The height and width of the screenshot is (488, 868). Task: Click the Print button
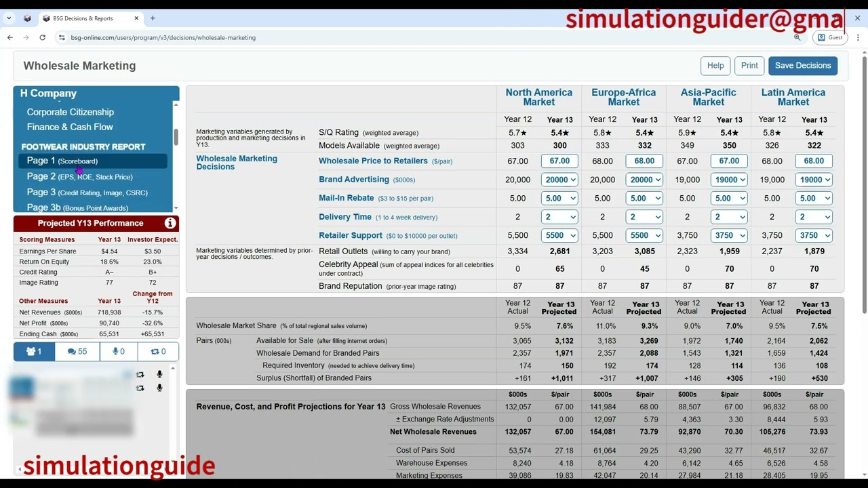click(x=749, y=65)
